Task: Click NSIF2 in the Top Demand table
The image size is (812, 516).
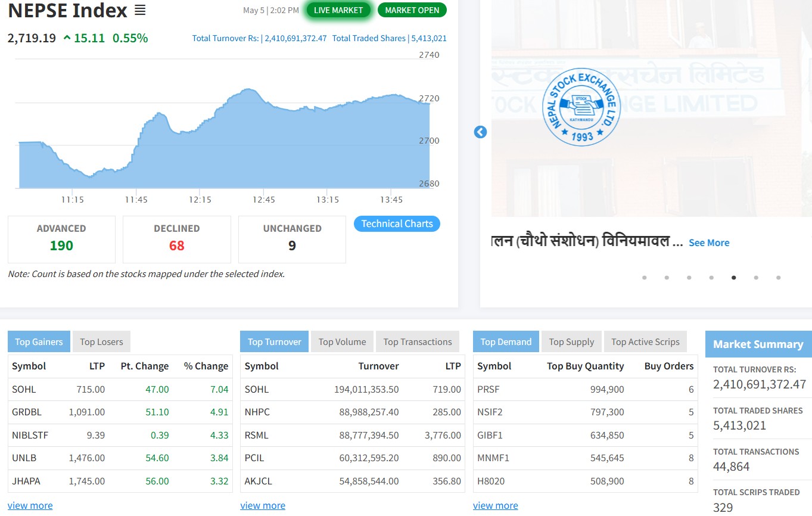Action: point(490,412)
